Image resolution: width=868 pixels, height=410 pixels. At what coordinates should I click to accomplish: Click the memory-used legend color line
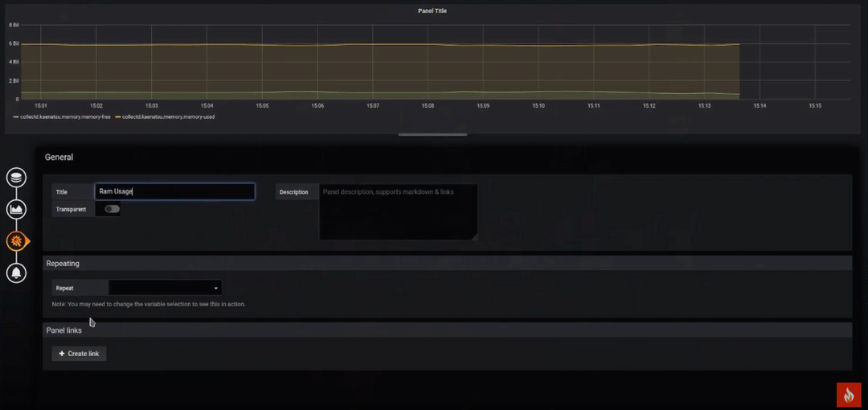pyautogui.click(x=117, y=117)
